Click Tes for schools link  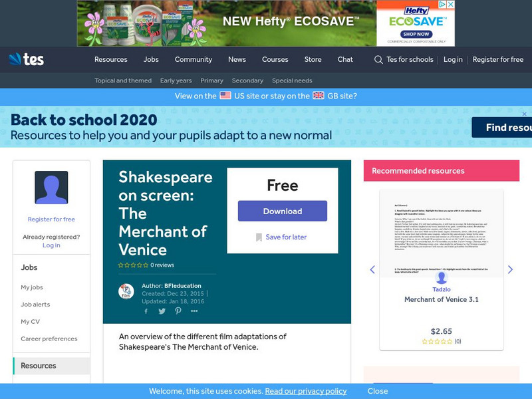point(410,59)
